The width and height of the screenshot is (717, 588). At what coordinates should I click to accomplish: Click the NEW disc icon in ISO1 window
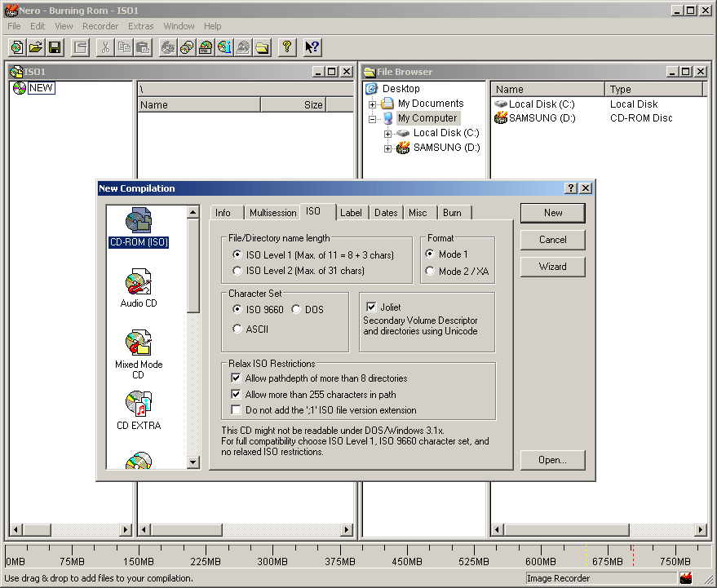pyautogui.click(x=20, y=88)
